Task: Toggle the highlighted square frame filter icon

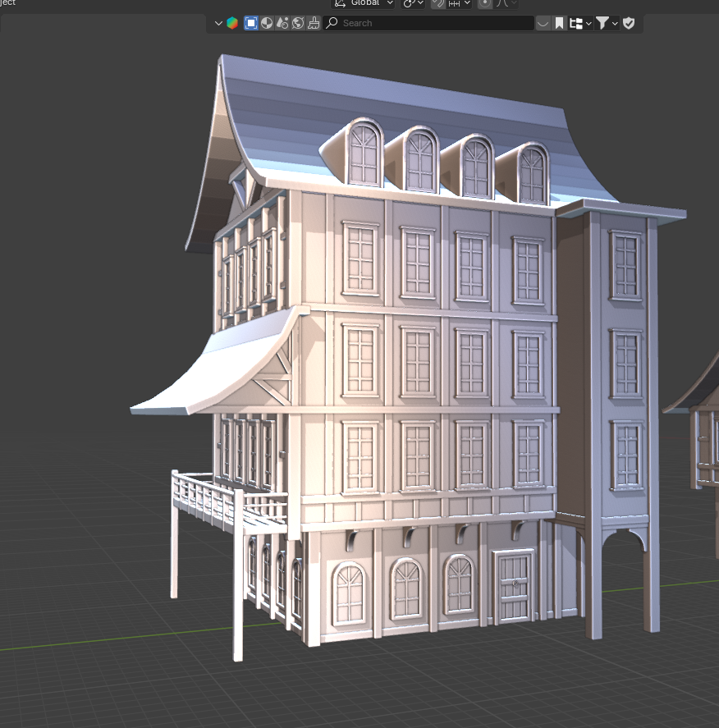Action: click(x=250, y=23)
